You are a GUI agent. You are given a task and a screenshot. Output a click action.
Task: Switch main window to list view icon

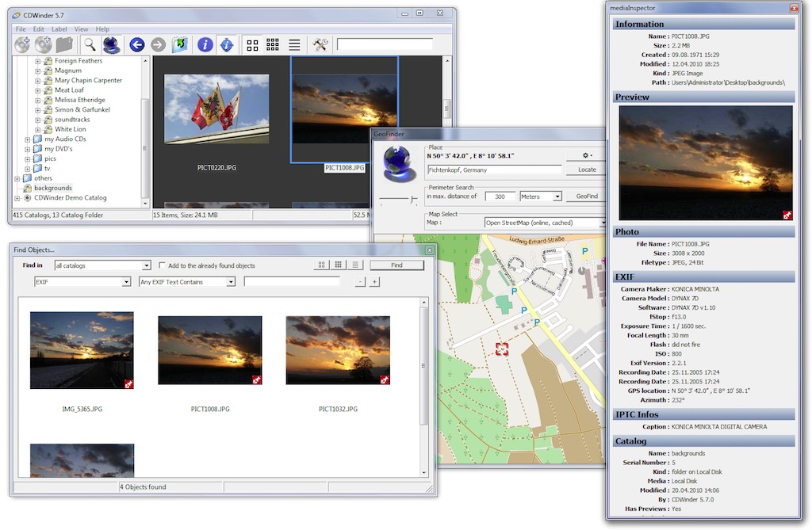(294, 45)
